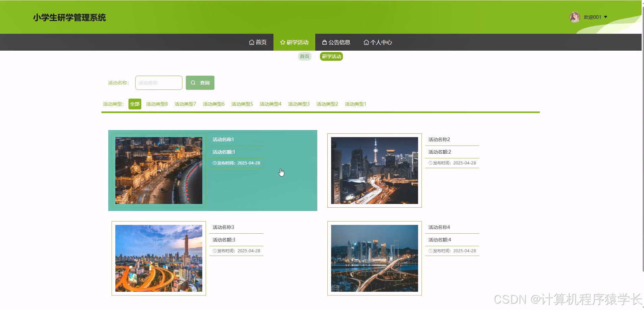Click the 活动名额:4 text
This screenshot has width=644, height=310.
click(x=440, y=240)
